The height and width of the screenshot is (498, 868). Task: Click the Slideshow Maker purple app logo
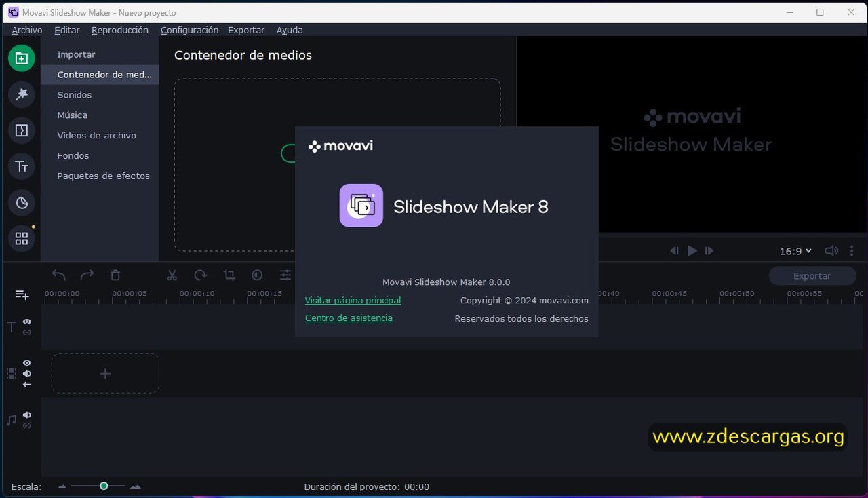coord(361,206)
